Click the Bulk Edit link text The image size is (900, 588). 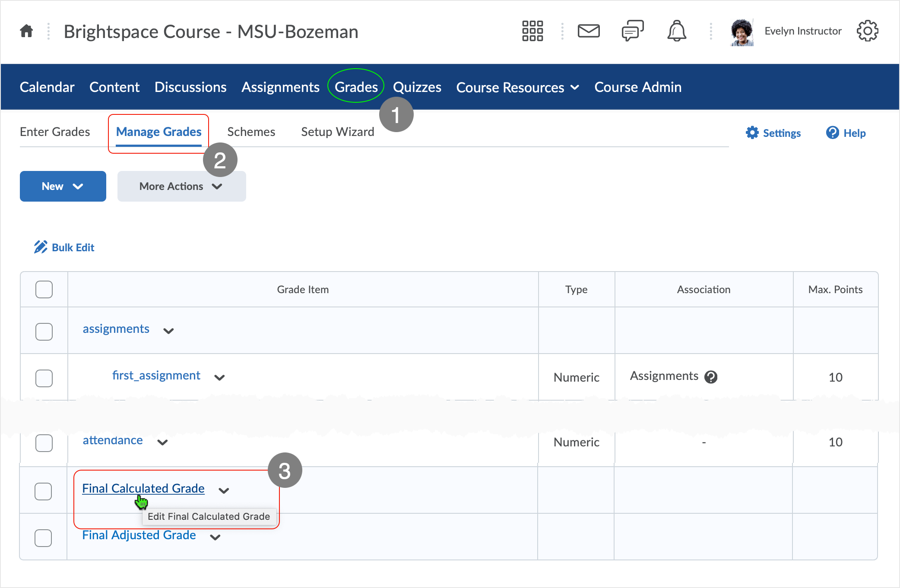click(x=73, y=247)
